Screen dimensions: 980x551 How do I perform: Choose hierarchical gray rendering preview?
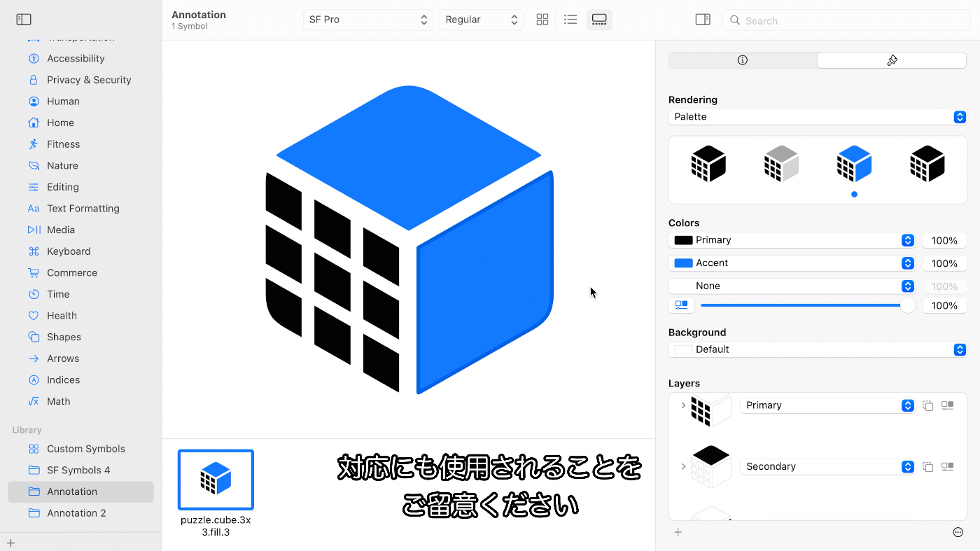pos(781,164)
